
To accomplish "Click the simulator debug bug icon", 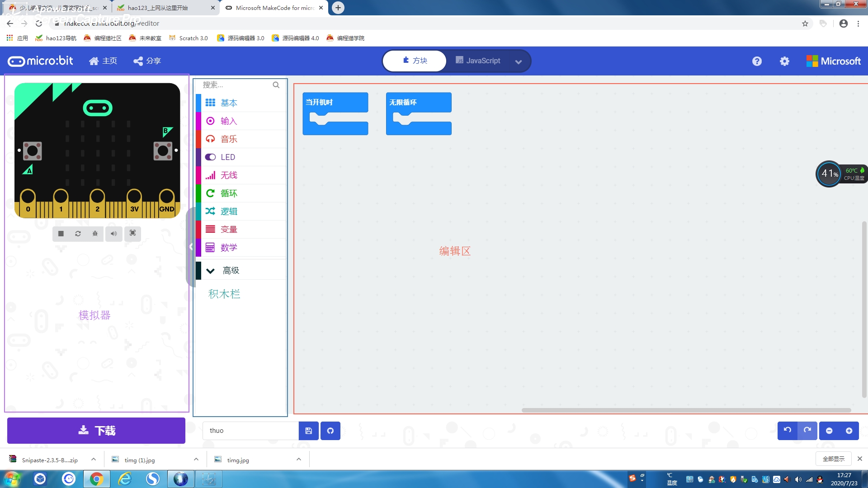I will 95,234.
